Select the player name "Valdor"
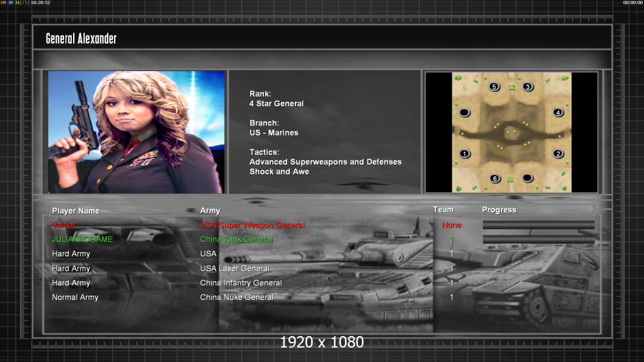This screenshot has height=362, width=644. coord(63,225)
